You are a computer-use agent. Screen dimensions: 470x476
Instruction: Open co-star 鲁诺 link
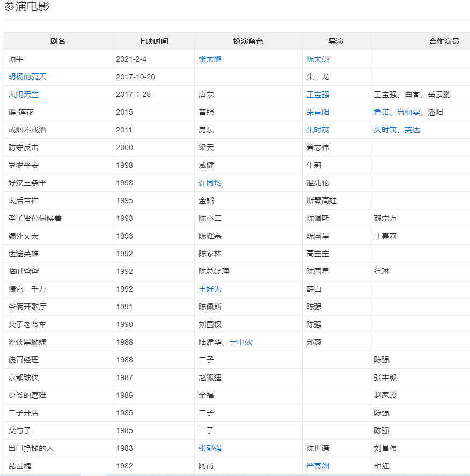[381, 113]
